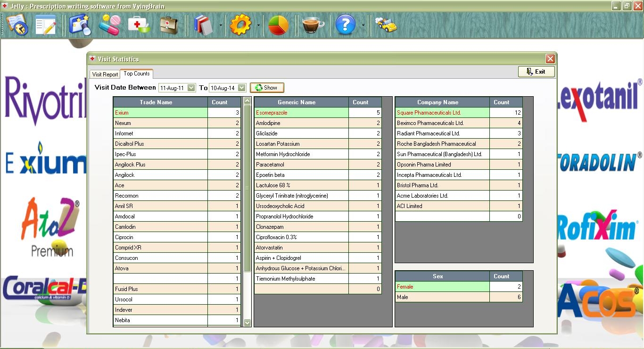Viewport: 644px width, 349px height.
Task: Click the Show button
Action: [267, 88]
